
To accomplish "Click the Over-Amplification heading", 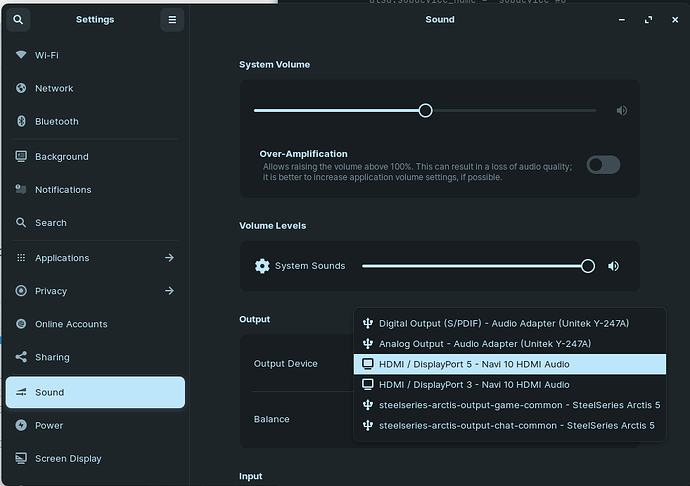I will click(x=303, y=154).
